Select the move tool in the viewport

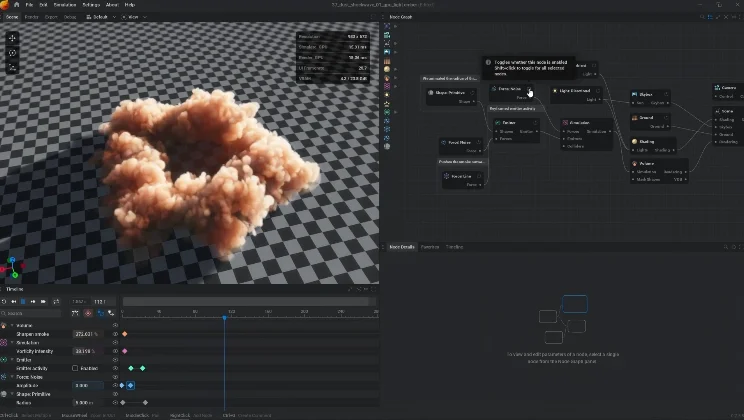click(13, 38)
